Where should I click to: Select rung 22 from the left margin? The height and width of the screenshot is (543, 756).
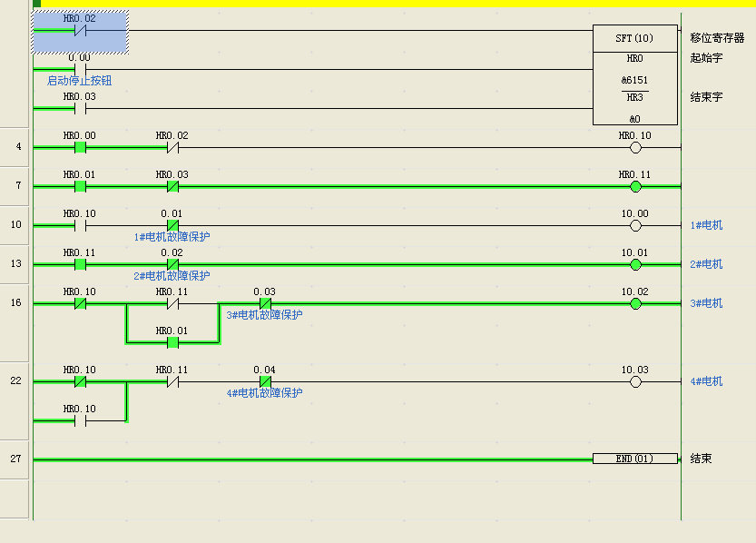click(15, 380)
